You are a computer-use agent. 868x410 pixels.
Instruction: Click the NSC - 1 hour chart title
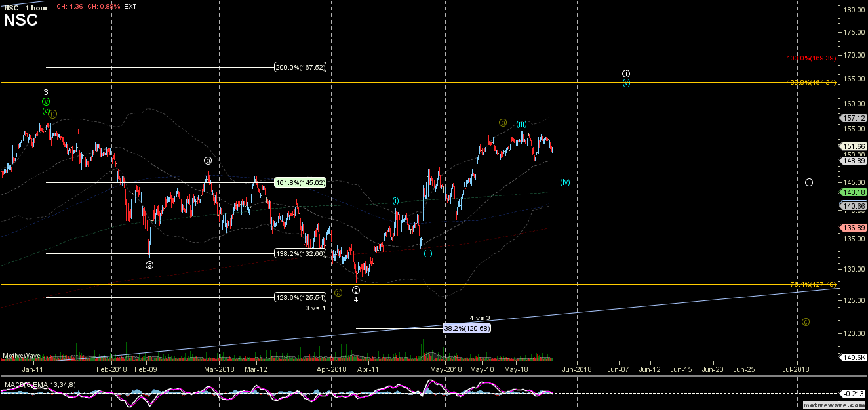26,7
